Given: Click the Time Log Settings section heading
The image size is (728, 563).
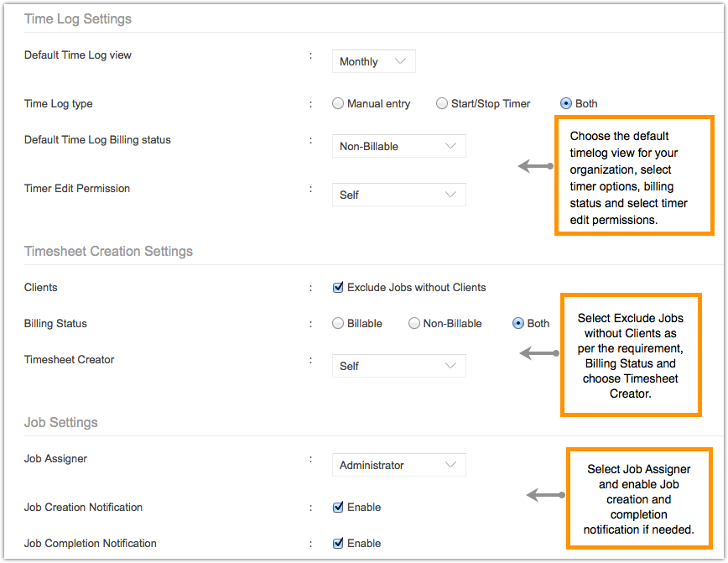Looking at the screenshot, I should pyautogui.click(x=78, y=18).
